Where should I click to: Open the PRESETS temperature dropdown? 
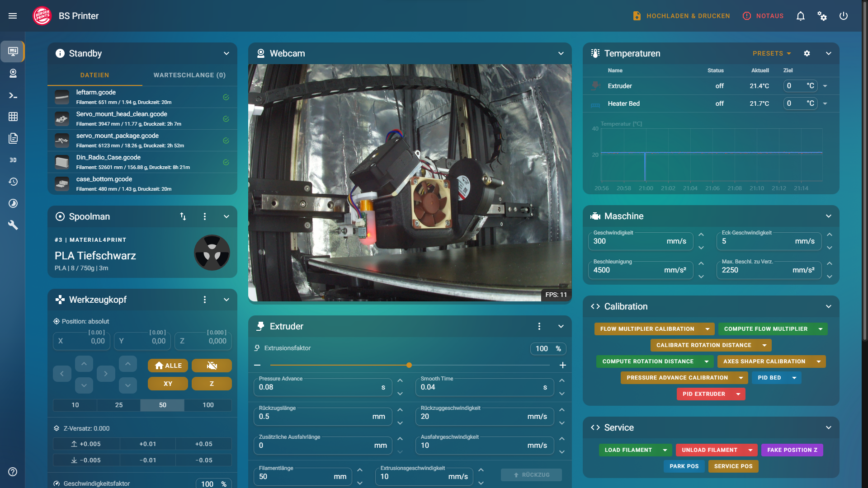tap(771, 53)
